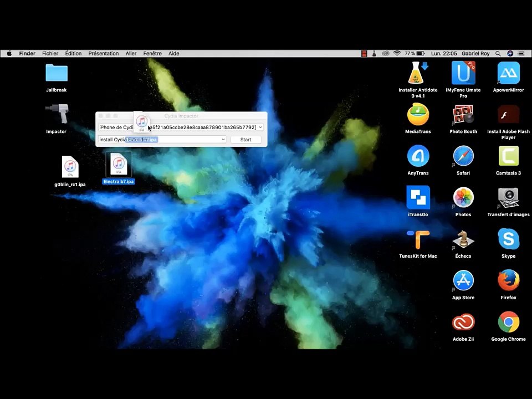Open App Store shortcut
Viewport: 532px width, 399px height.
pos(463,280)
